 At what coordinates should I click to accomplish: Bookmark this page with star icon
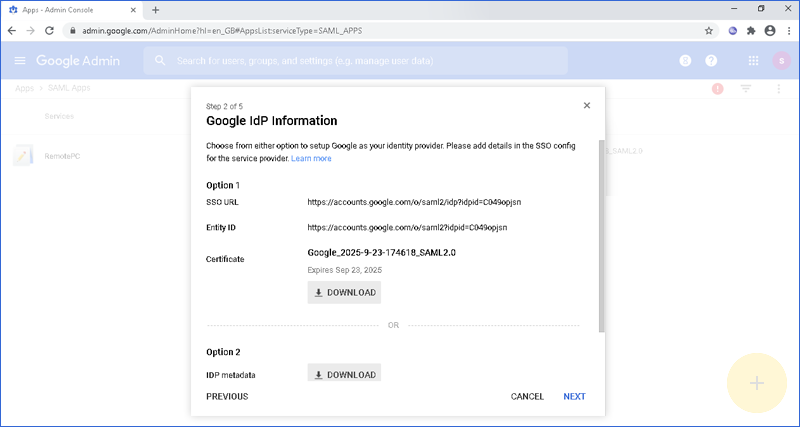[x=709, y=30]
